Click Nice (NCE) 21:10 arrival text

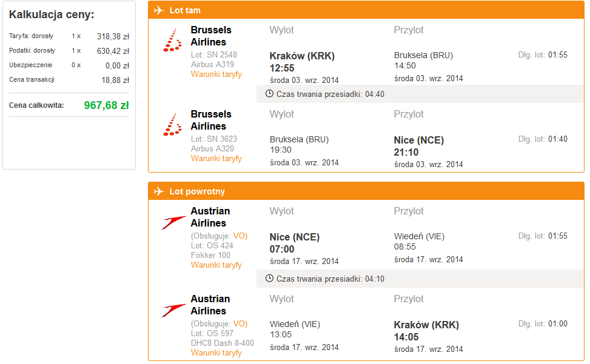coord(419,146)
